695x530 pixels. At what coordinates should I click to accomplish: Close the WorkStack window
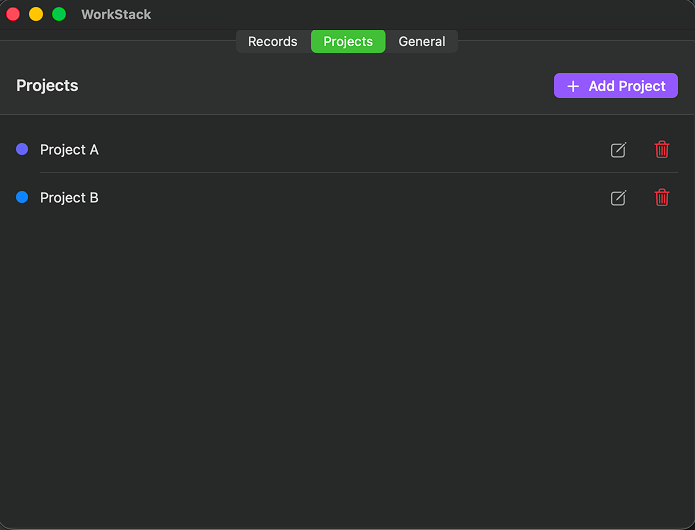pyautogui.click(x=13, y=14)
